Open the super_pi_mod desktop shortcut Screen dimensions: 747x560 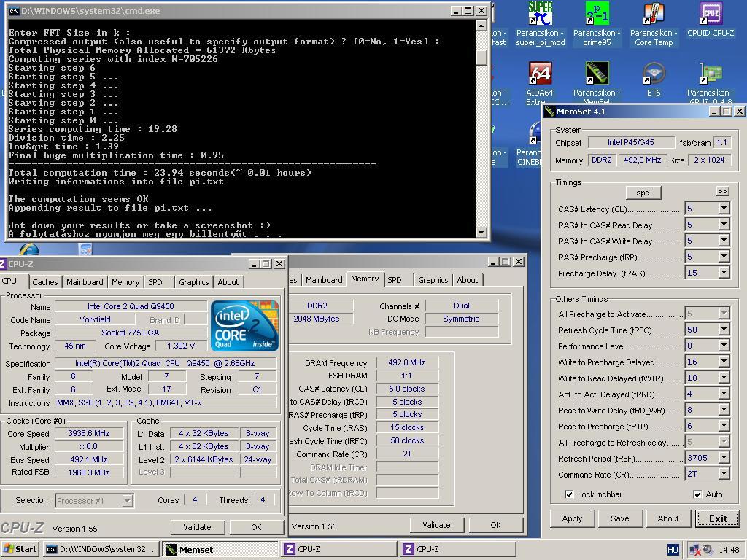point(541,24)
